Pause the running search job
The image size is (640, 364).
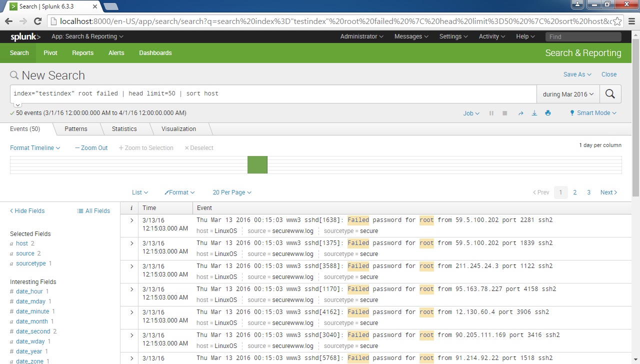[x=492, y=113]
